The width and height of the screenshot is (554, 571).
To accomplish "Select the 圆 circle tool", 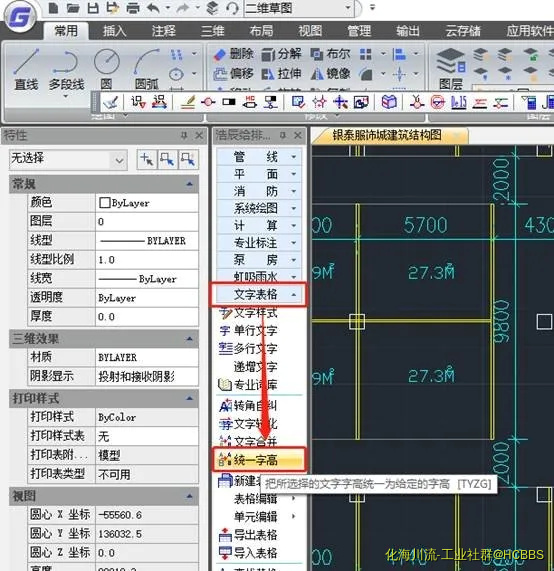I will 106,69.
